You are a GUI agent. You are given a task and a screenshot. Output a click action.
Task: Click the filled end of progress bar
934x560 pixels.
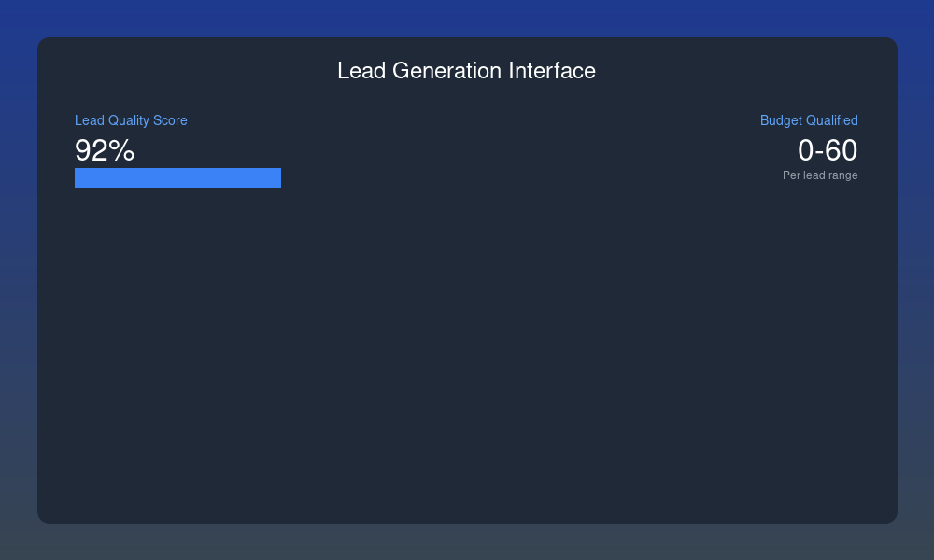(x=276, y=177)
